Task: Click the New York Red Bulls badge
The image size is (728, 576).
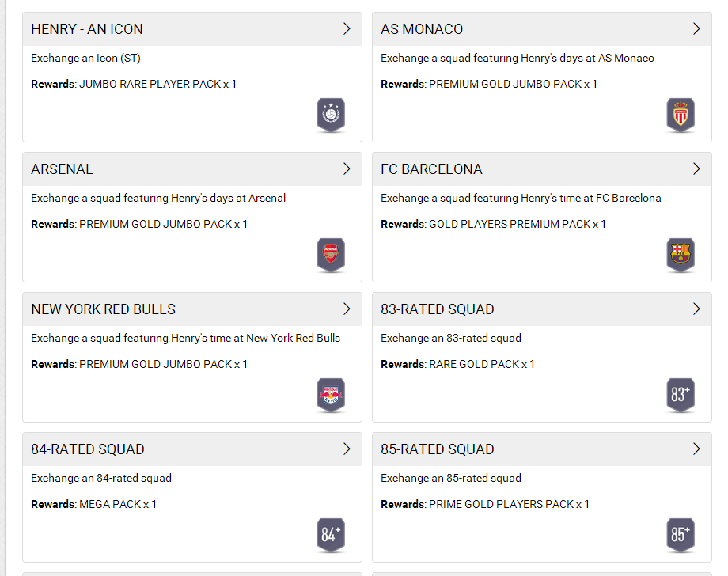Action: (x=331, y=396)
